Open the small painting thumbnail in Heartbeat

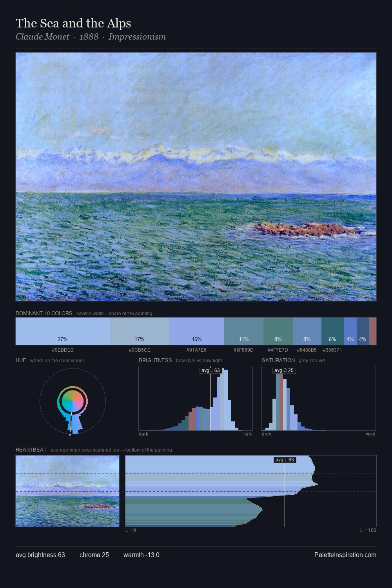click(67, 491)
